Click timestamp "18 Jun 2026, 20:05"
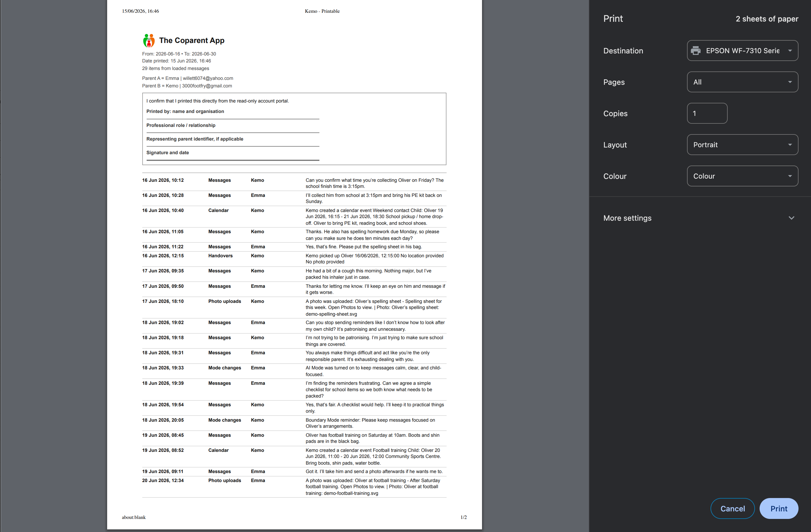Screen dimensions: 811x532 [x=163, y=420]
